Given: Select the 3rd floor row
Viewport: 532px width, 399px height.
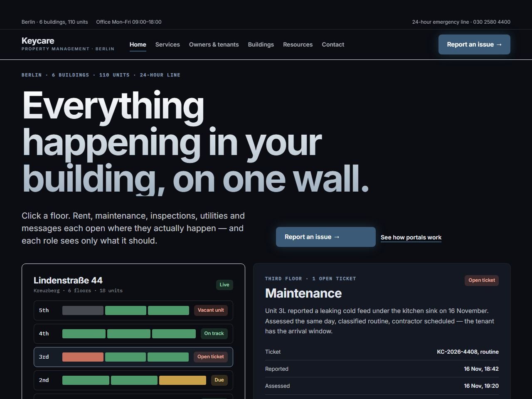Looking at the screenshot, I should (x=133, y=357).
